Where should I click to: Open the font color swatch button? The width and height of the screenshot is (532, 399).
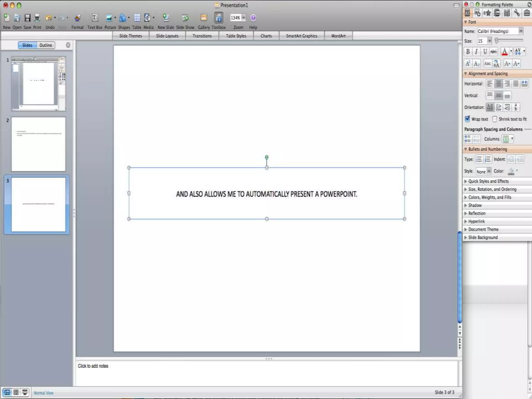(504, 52)
